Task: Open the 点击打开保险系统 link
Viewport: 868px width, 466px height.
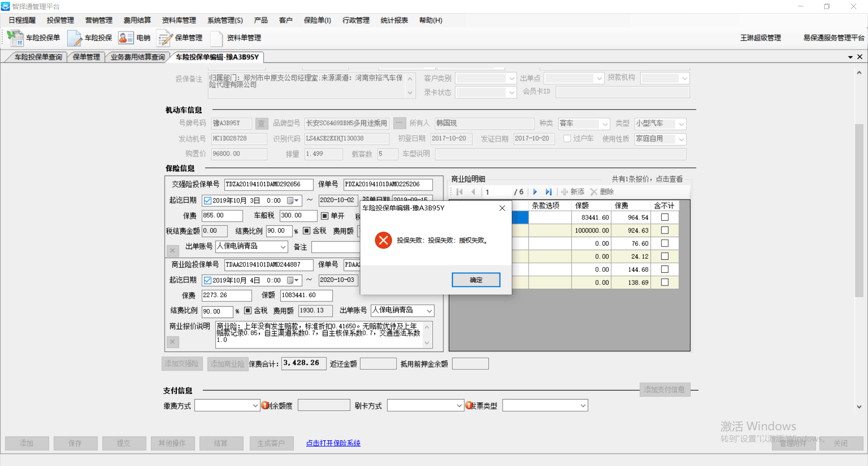Action: [333, 443]
